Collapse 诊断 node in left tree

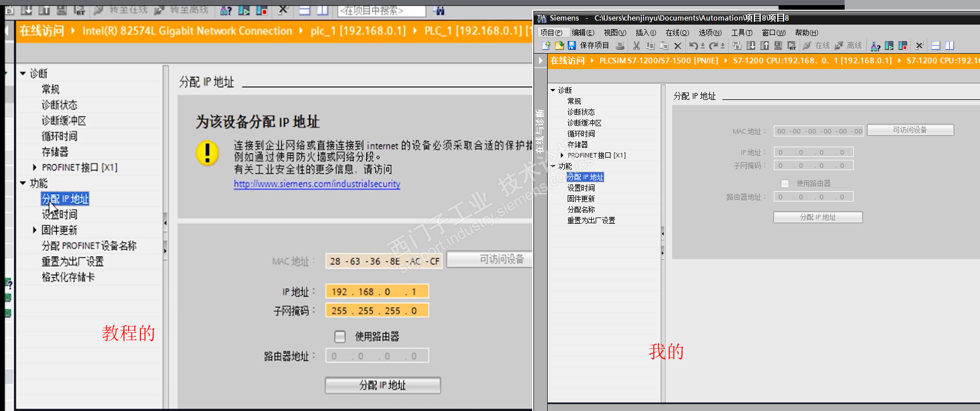click(23, 74)
